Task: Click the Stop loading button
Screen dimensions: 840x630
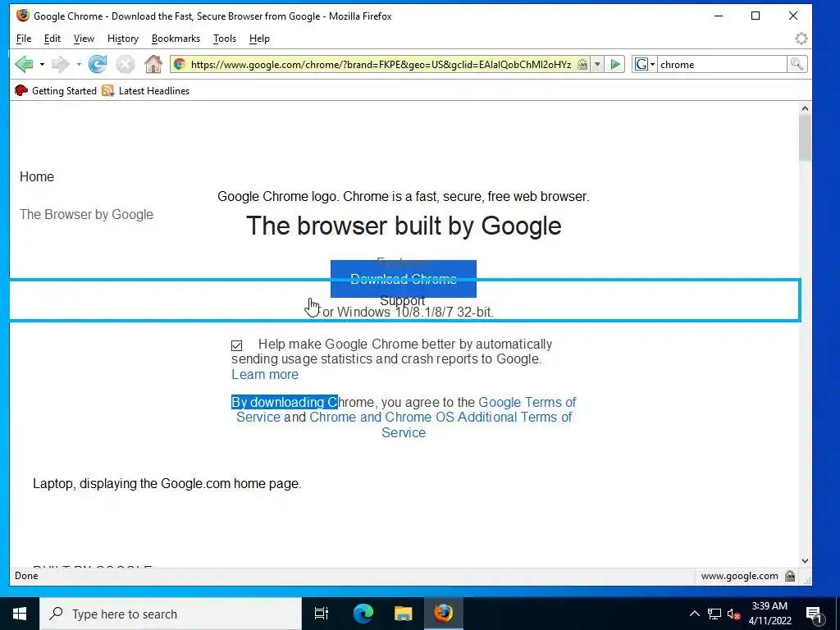Action: coord(126,64)
